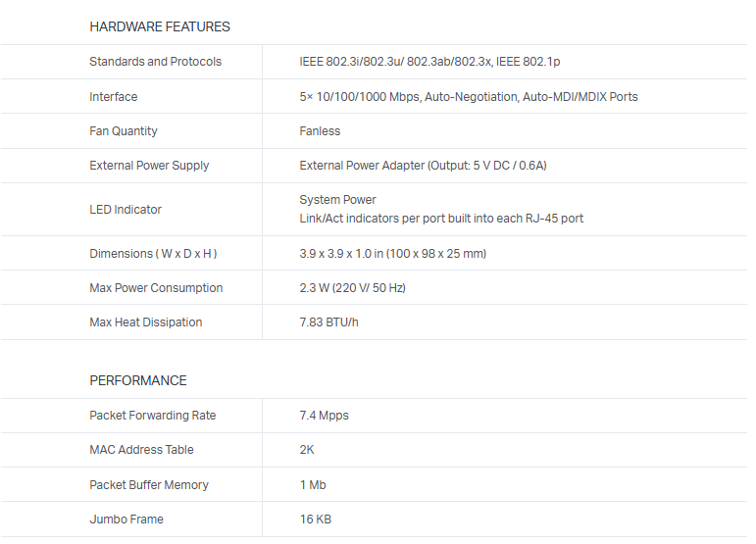Click the Dimensions ( W x D x H ) label

coord(153,254)
